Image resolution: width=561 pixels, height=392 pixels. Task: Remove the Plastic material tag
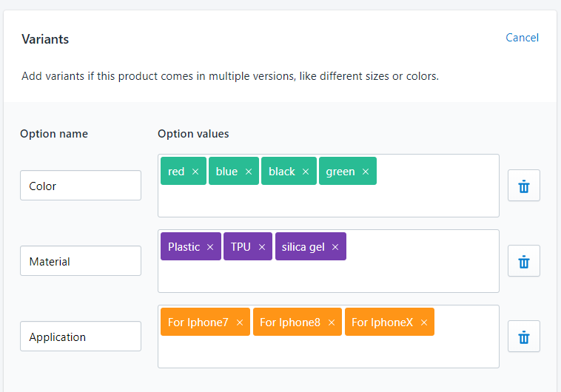(x=210, y=247)
